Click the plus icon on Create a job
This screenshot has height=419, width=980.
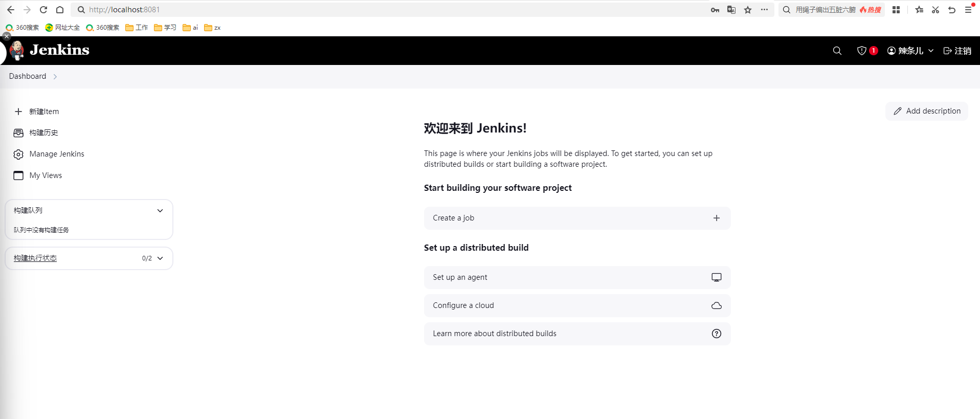coord(717,218)
